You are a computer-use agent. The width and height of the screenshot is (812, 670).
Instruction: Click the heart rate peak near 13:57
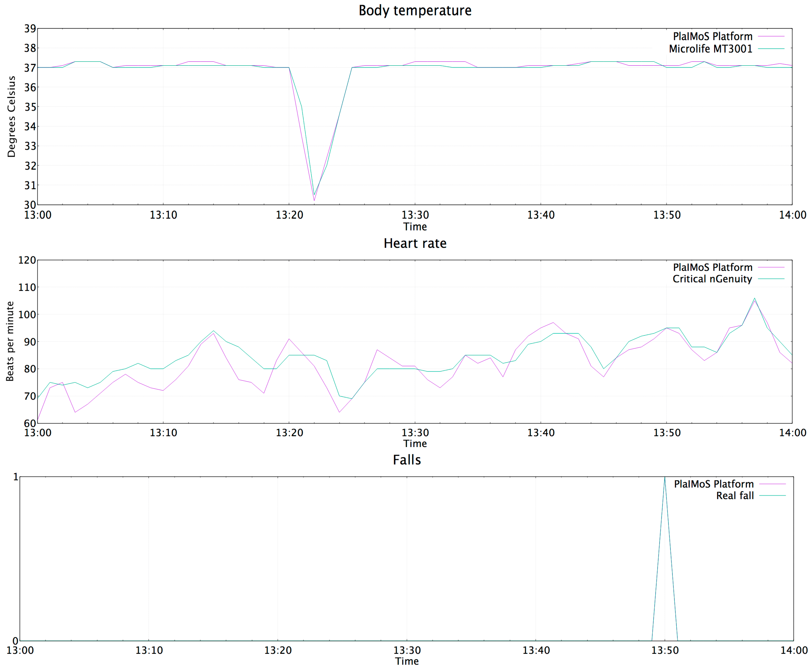pyautogui.click(x=754, y=298)
